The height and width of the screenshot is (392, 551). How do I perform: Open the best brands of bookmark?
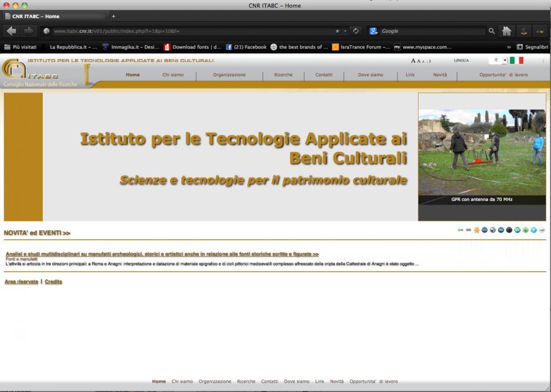[x=299, y=47]
